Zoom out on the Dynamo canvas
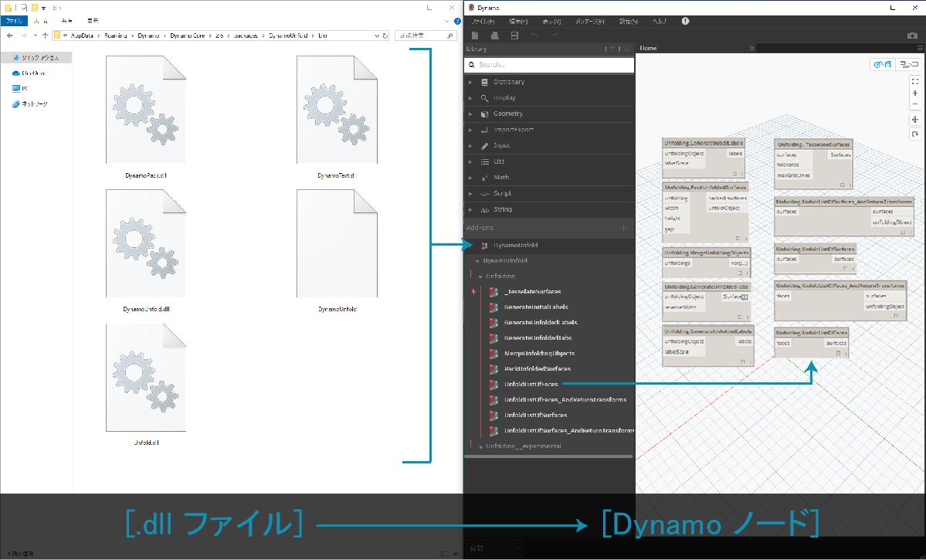The height and width of the screenshot is (560, 926). 914,104
